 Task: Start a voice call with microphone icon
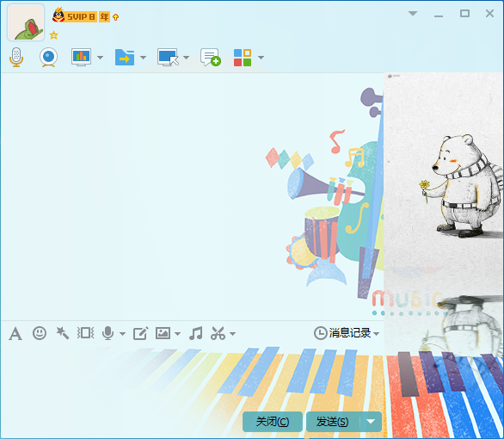coord(16,58)
